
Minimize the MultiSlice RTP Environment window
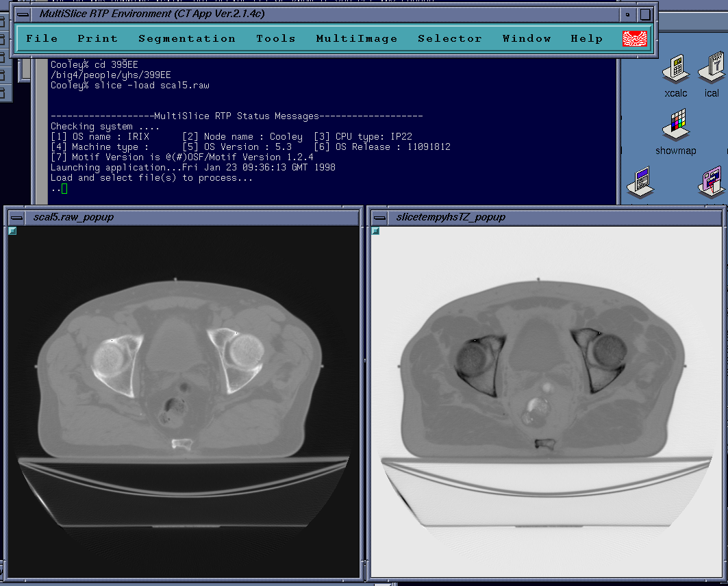[x=628, y=14]
